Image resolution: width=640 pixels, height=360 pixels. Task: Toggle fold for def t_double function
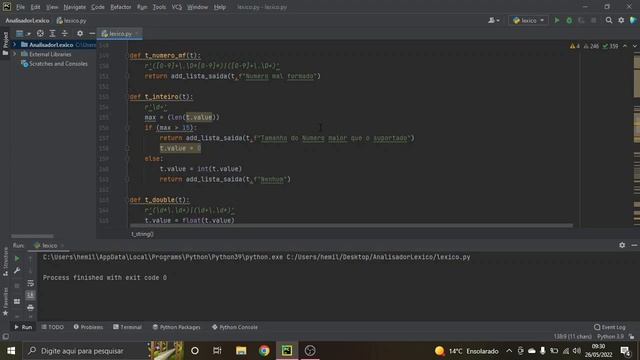point(127,200)
